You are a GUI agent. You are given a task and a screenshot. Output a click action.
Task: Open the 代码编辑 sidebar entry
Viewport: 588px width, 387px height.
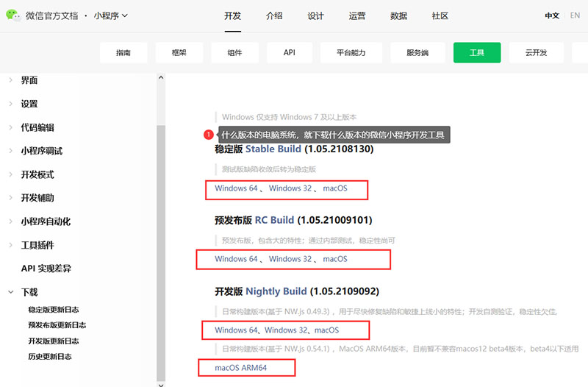(x=37, y=127)
